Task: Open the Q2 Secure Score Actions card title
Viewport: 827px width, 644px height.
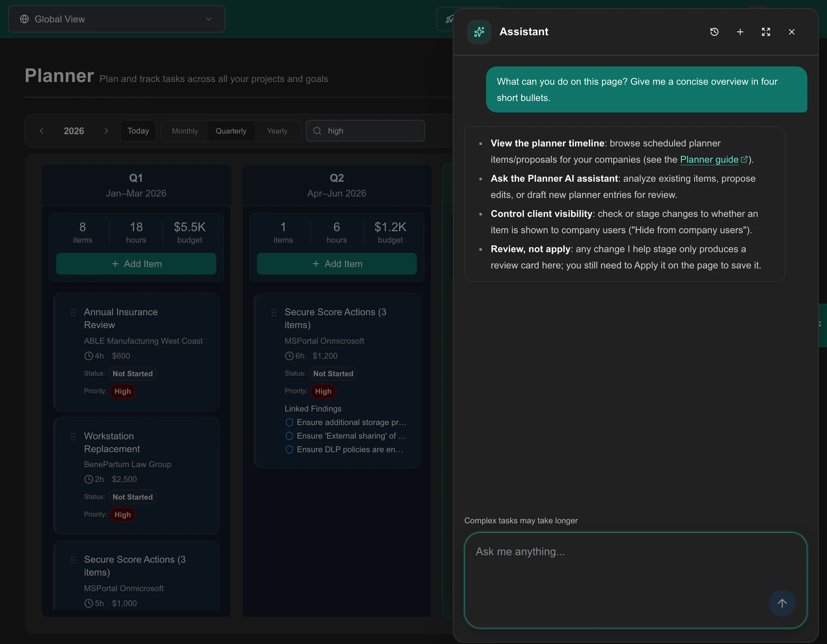Action: click(x=335, y=318)
